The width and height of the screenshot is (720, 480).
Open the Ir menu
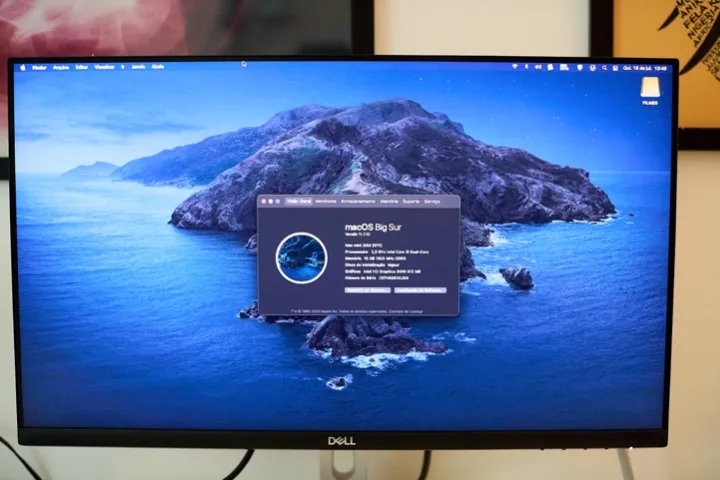click(123, 67)
